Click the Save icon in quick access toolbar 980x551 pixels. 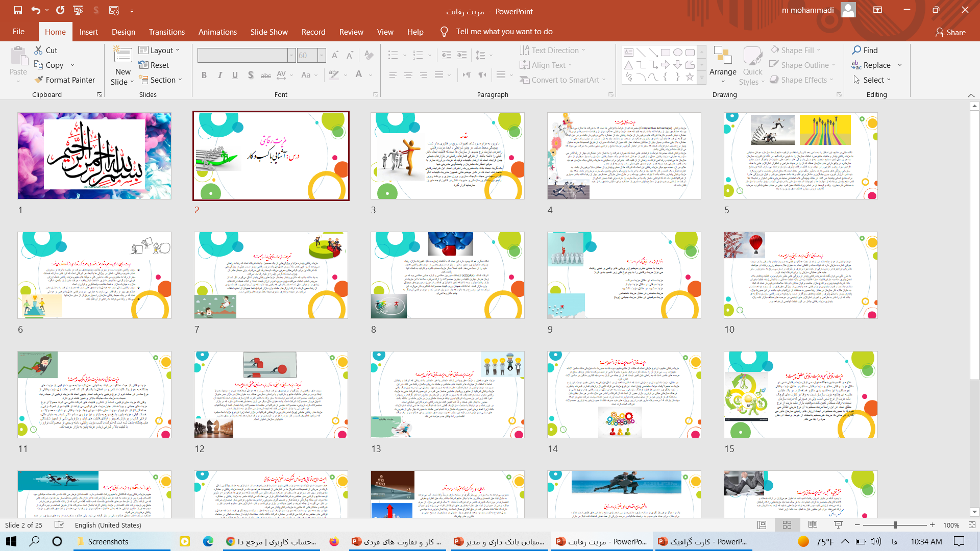[18, 10]
